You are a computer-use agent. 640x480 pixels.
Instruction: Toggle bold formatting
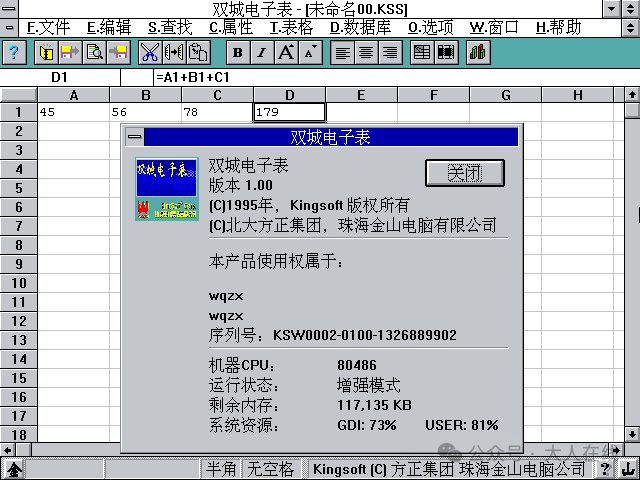(x=238, y=53)
